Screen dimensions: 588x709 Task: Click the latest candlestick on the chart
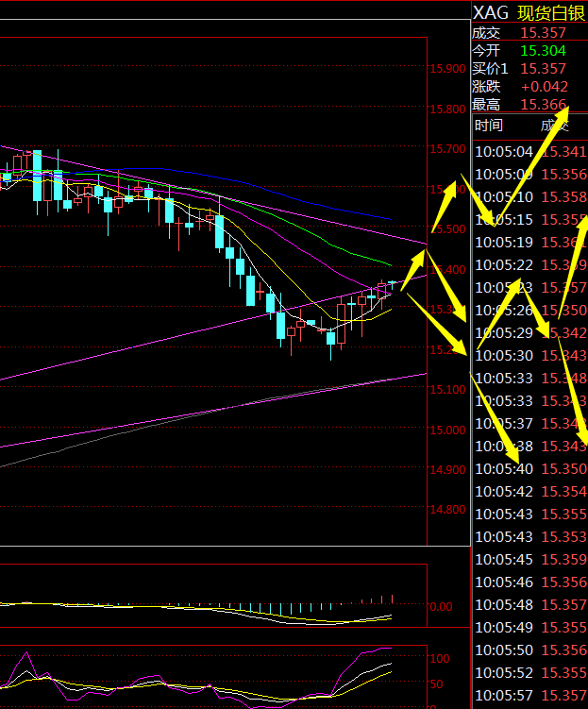click(x=393, y=283)
